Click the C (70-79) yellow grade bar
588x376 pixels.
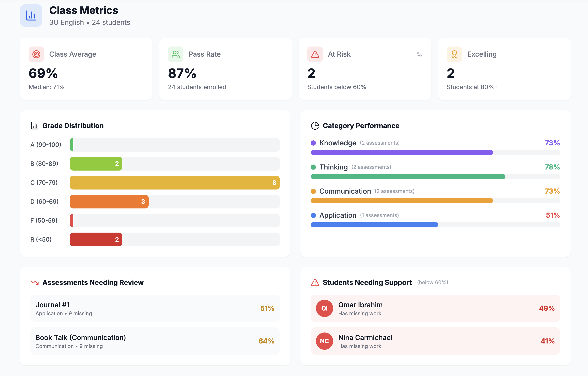coord(175,183)
